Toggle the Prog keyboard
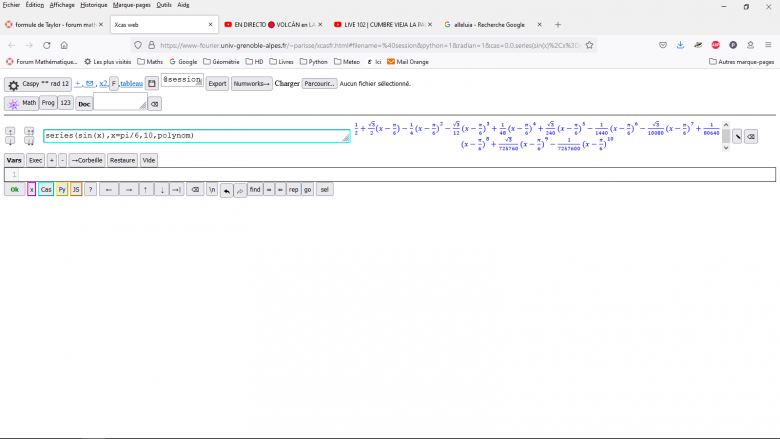The image size is (780, 439). coord(48,103)
